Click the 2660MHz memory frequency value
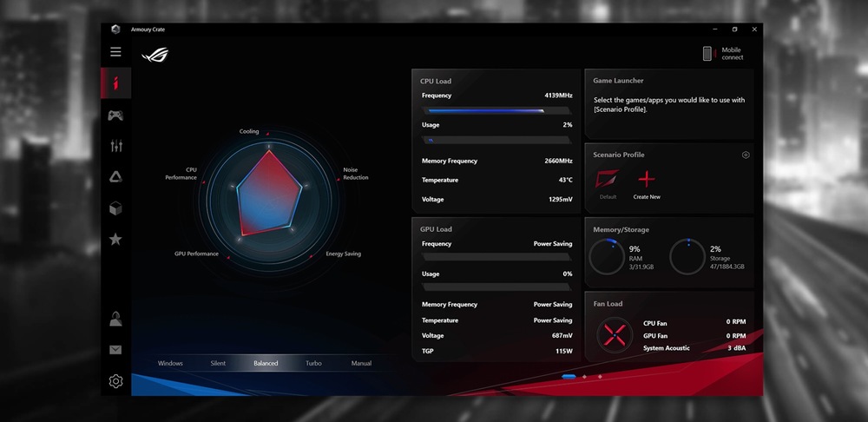This screenshot has width=868, height=422. 558,162
